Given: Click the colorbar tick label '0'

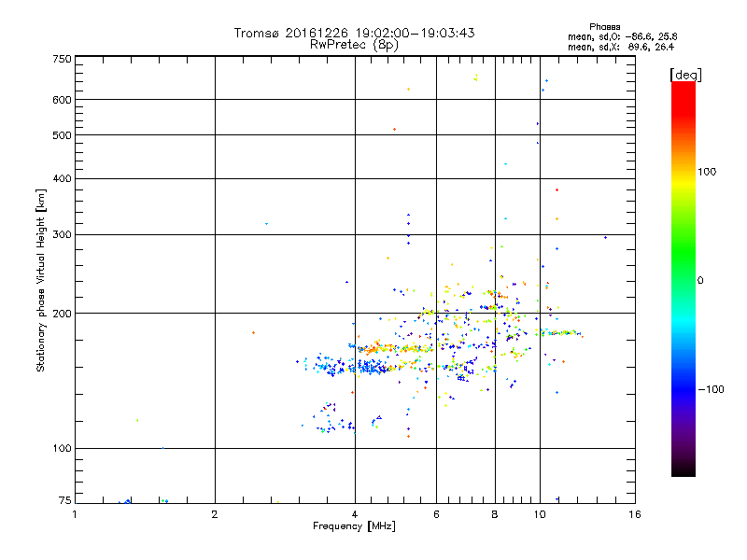Looking at the screenshot, I should [699, 281].
